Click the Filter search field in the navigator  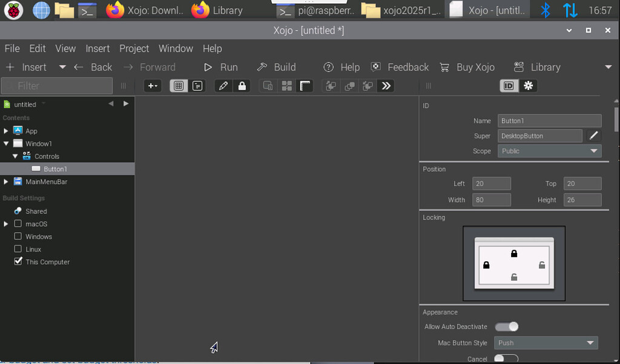(56, 85)
